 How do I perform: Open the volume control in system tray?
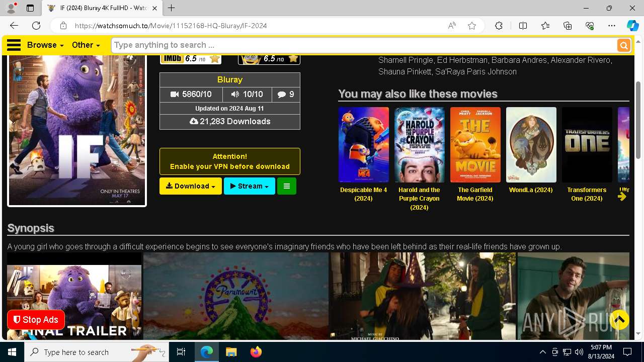[x=579, y=352]
